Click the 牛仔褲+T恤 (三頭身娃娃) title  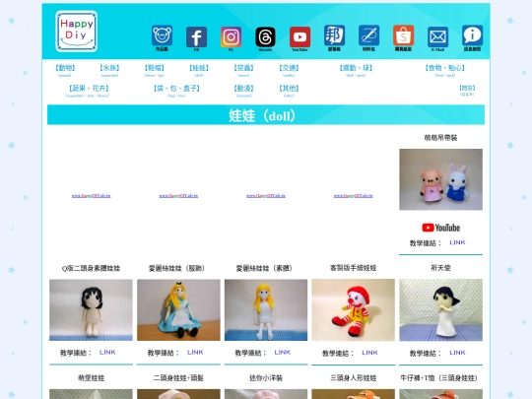440,378
